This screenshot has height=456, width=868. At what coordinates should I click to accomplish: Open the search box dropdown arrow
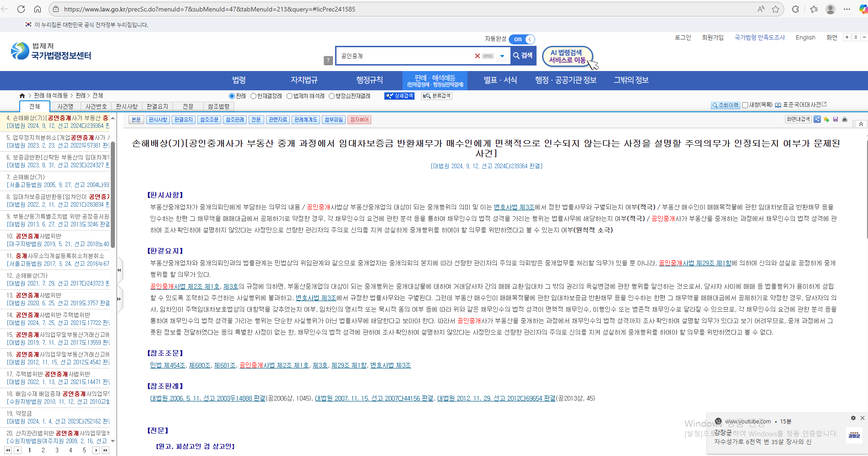(x=502, y=55)
